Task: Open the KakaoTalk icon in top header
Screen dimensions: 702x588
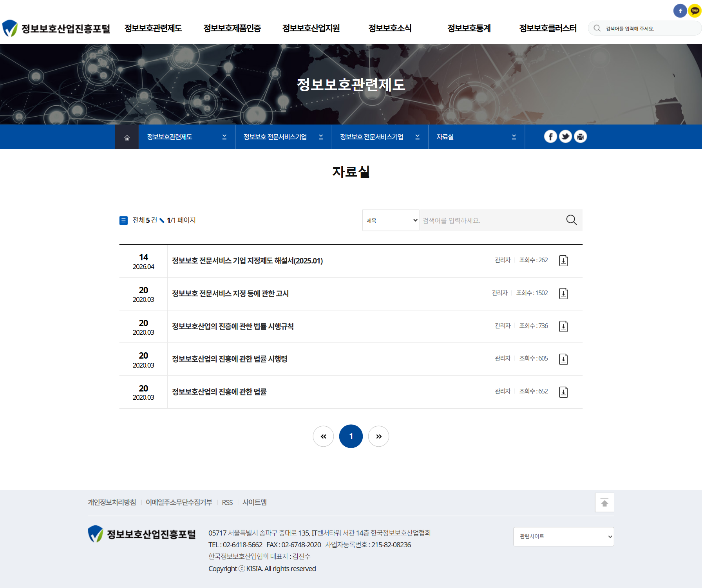Action: [695, 11]
